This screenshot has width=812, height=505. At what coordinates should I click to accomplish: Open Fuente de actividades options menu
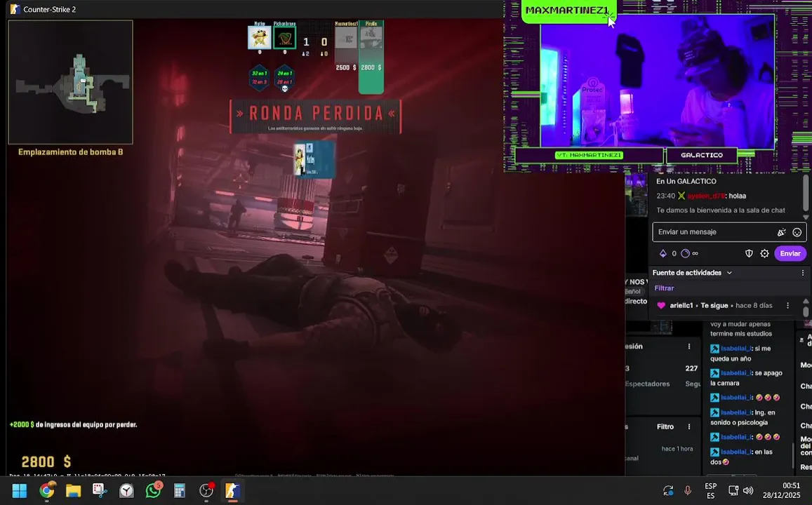(803, 273)
